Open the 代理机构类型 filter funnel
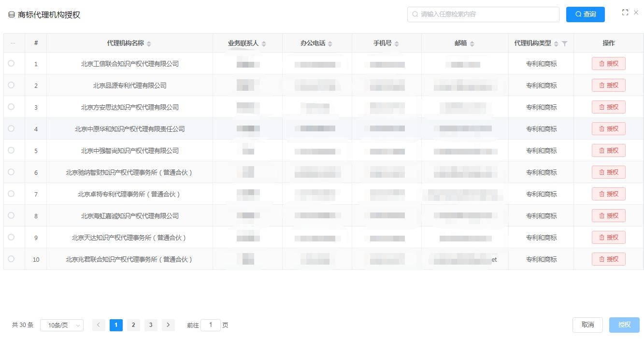Screen dimensions: 644x339 click(565, 43)
